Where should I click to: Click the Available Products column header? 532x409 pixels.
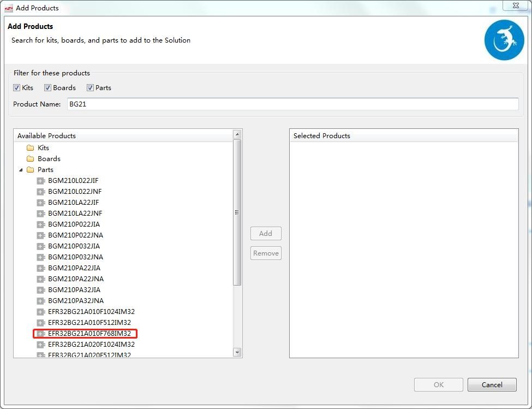pos(123,136)
